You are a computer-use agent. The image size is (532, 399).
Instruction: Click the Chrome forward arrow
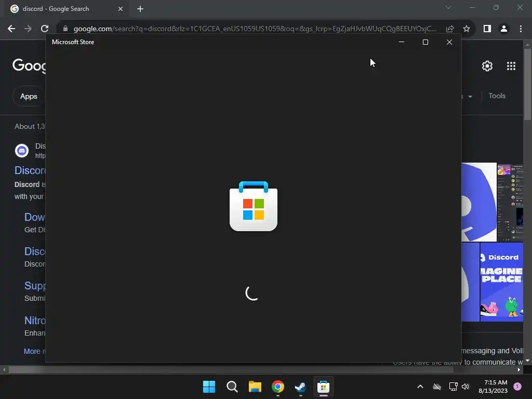tap(28, 29)
